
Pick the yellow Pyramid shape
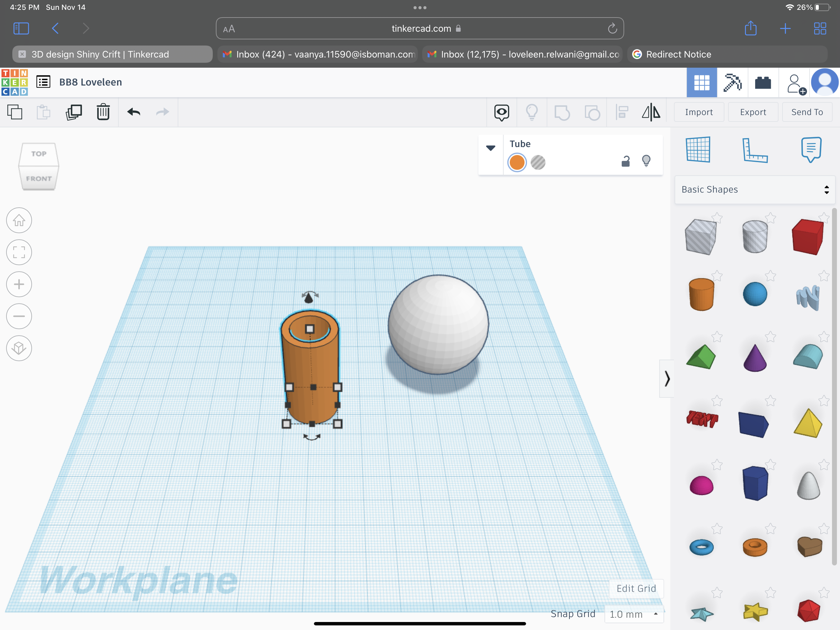coord(808,423)
